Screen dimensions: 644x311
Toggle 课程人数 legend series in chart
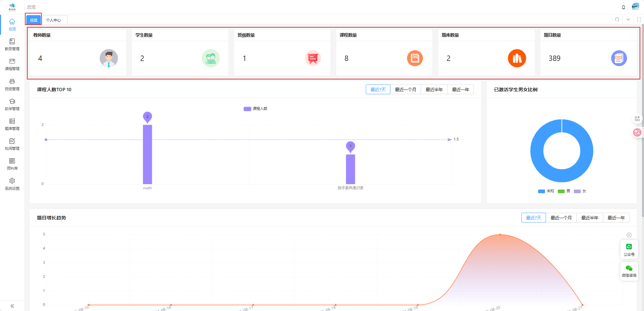(255, 109)
